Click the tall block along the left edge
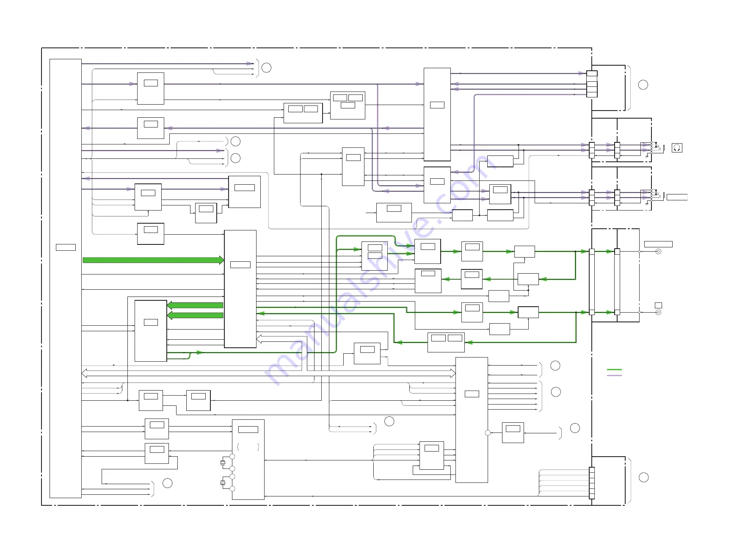Viewport: 756px width, 535px height. (x=66, y=278)
